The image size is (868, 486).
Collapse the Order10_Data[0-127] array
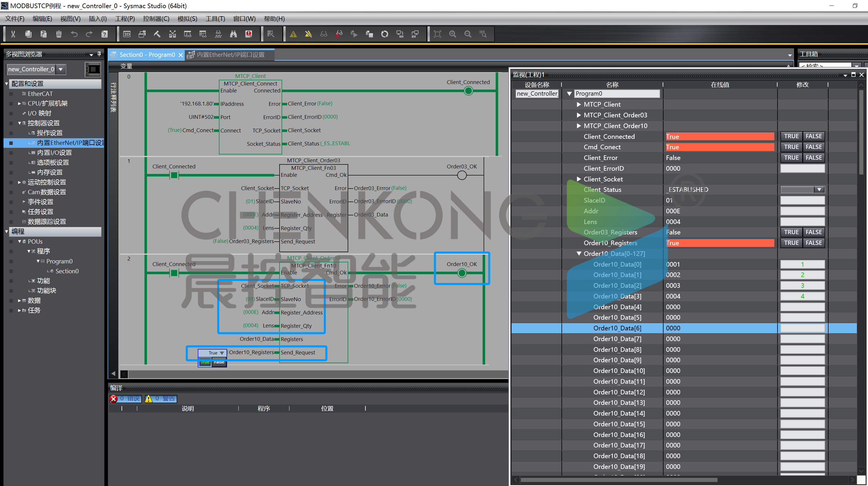coord(579,254)
